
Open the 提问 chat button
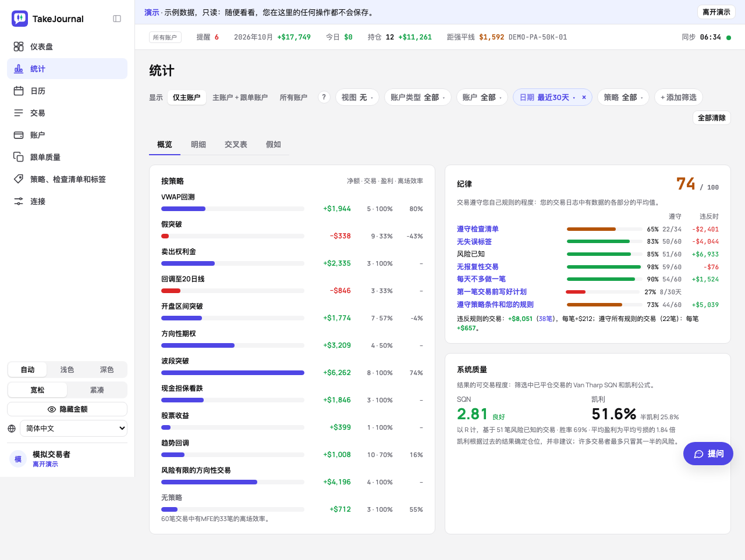tap(708, 454)
